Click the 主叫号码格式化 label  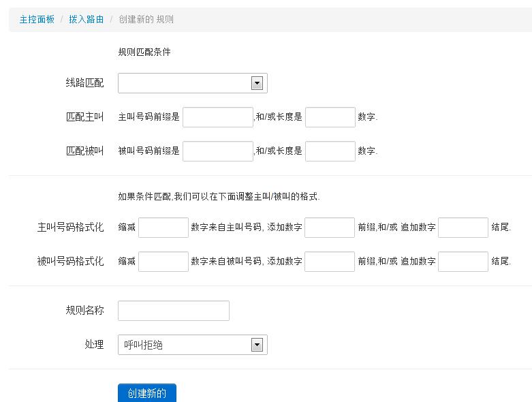click(70, 227)
